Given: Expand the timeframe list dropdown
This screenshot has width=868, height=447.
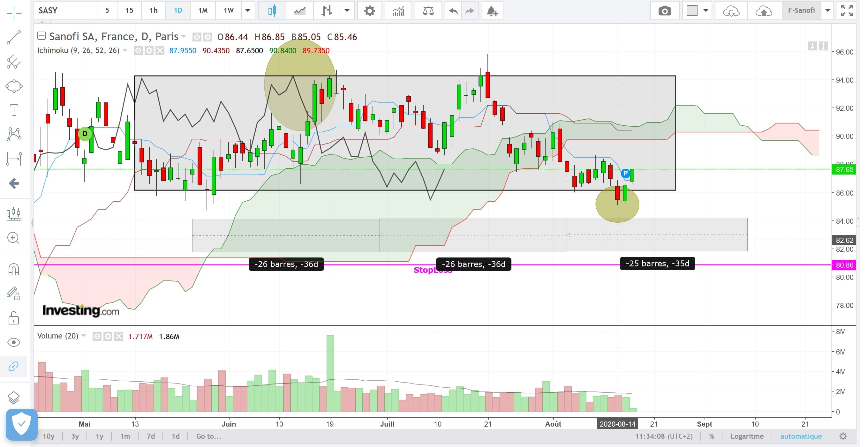Looking at the screenshot, I should tap(248, 11).
